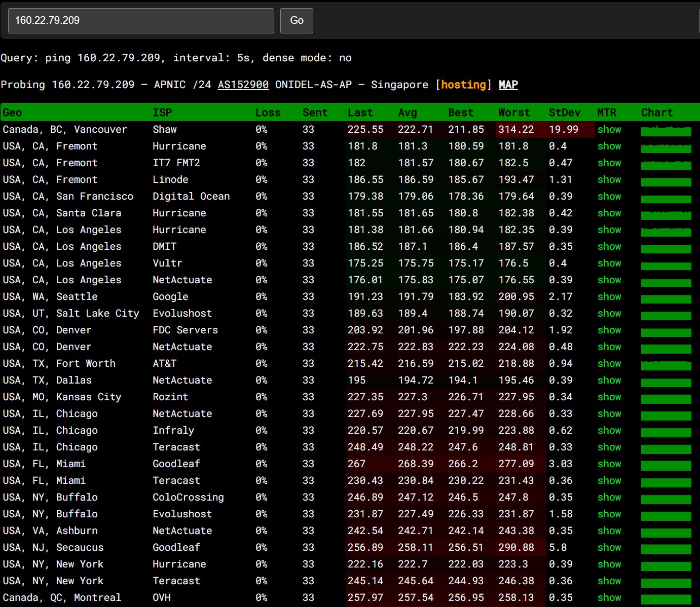
Task: Click "USA, MO, Kansas City" geo cell
Action: click(62, 397)
